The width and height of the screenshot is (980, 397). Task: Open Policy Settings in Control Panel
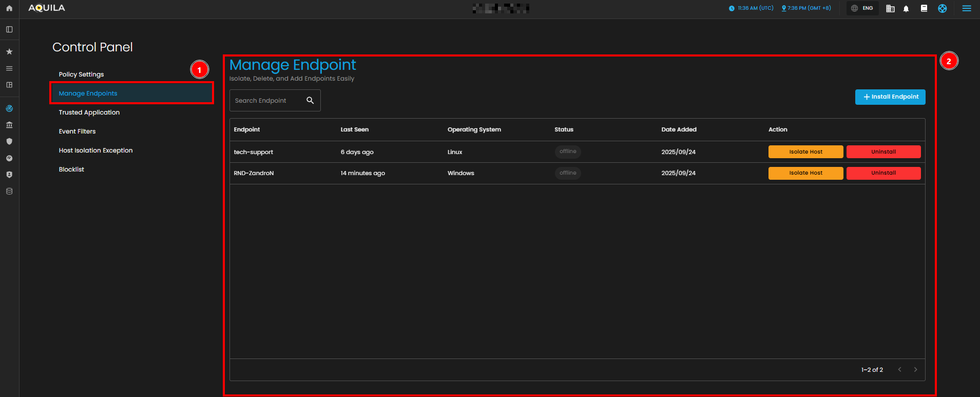(x=81, y=74)
